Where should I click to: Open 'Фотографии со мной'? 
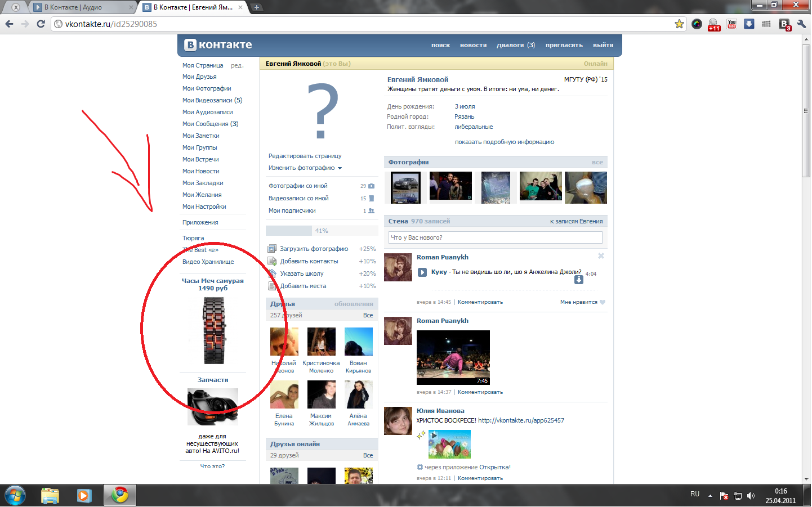click(x=298, y=186)
